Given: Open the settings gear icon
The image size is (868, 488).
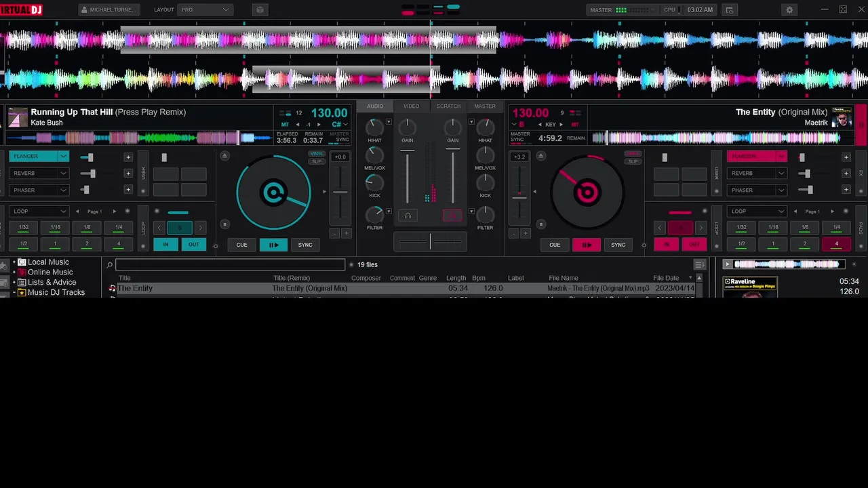Looking at the screenshot, I should pyautogui.click(x=789, y=10).
